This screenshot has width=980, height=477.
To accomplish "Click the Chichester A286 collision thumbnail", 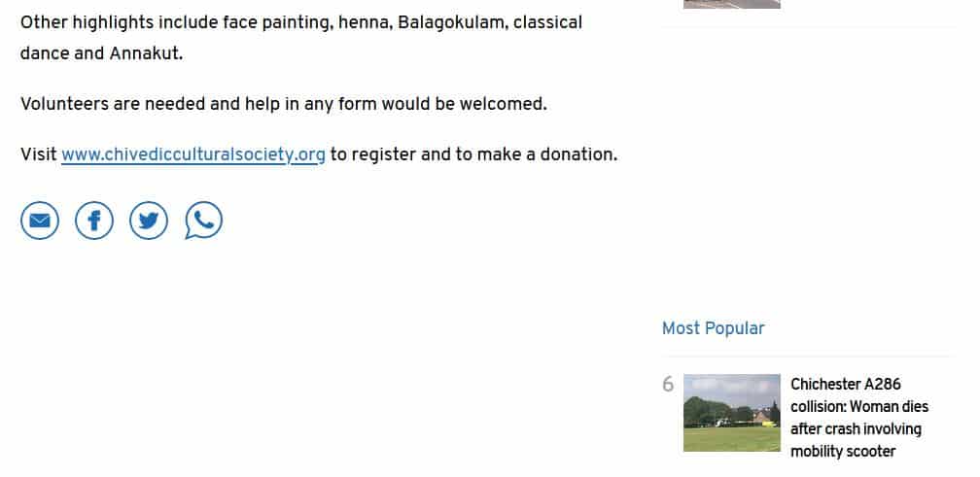I will [731, 413].
